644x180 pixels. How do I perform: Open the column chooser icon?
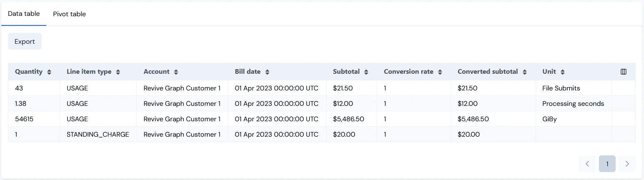(624, 72)
